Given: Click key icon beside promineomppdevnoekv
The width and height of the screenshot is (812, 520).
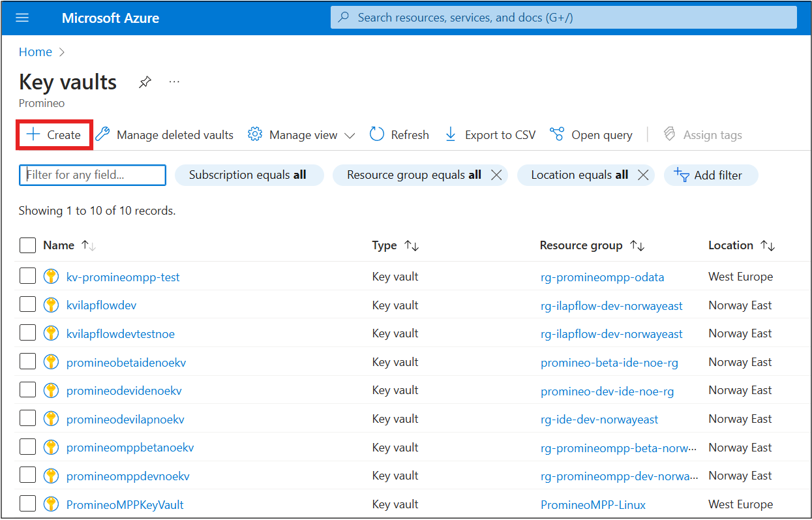Looking at the screenshot, I should tap(51, 476).
